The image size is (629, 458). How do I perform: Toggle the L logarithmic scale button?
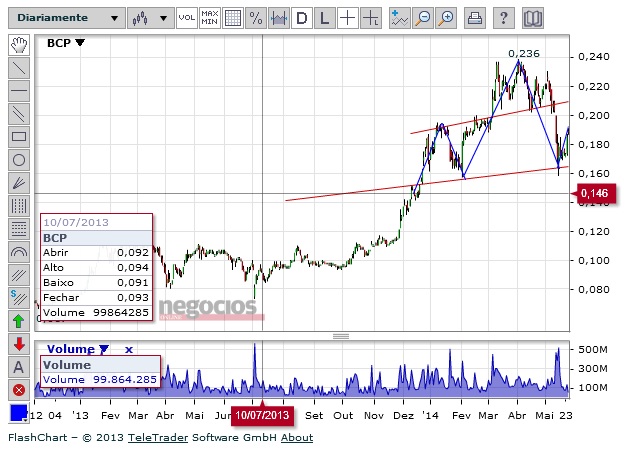(325, 18)
